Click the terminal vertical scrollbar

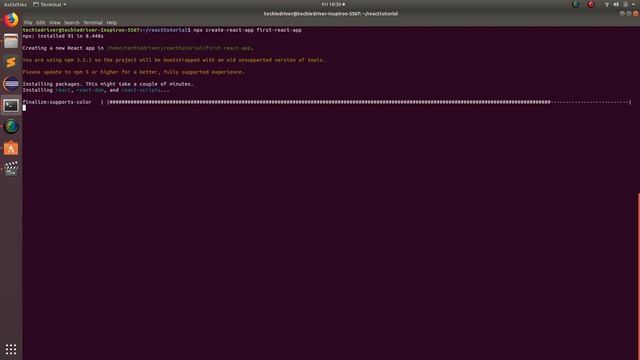coord(638,276)
